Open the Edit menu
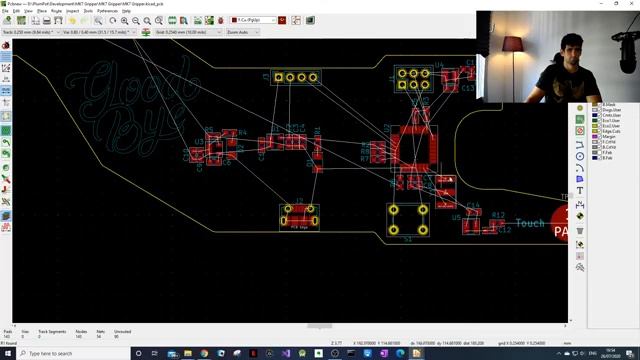640x360 pixels. pos(16,11)
